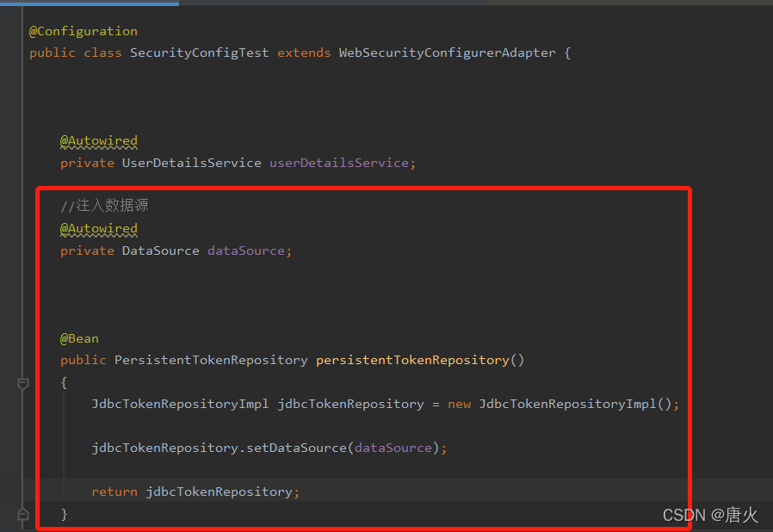
Task: Click the extends keyword
Action: pyautogui.click(x=304, y=53)
